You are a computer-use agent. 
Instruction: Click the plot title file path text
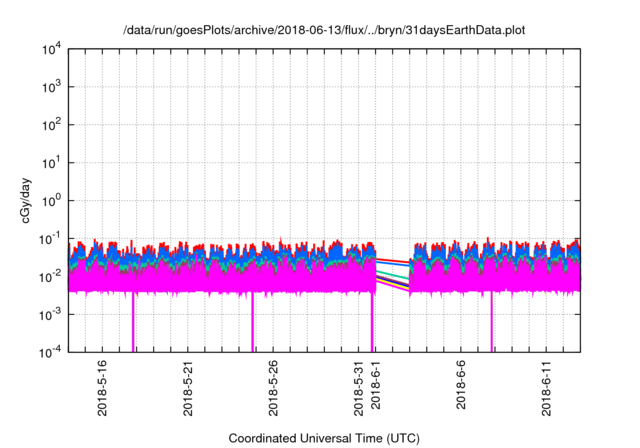[324, 30]
